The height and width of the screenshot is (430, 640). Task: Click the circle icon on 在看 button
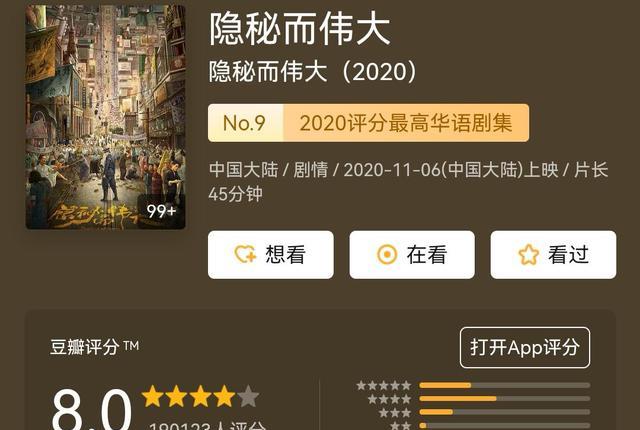click(x=387, y=255)
